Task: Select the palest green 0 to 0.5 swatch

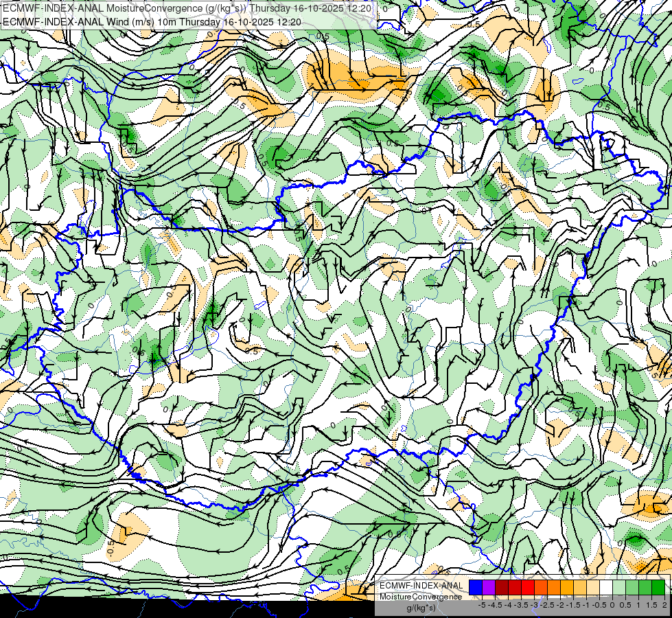Action: [x=619, y=588]
